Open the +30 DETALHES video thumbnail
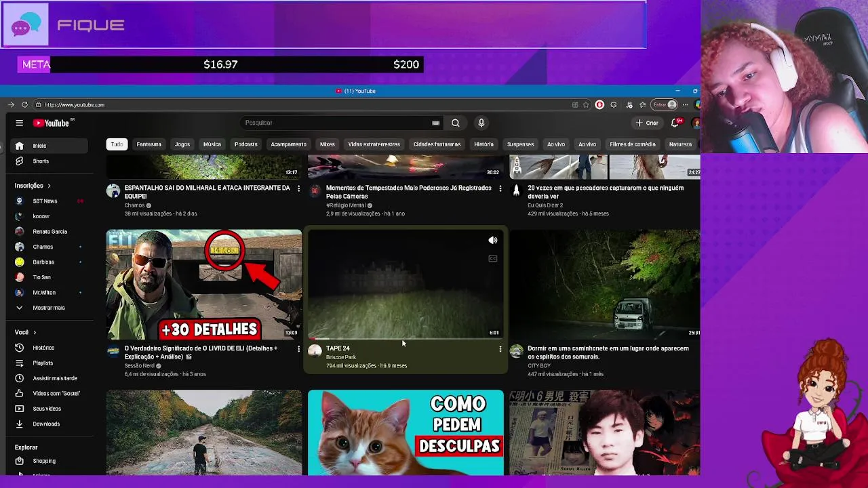 click(204, 285)
